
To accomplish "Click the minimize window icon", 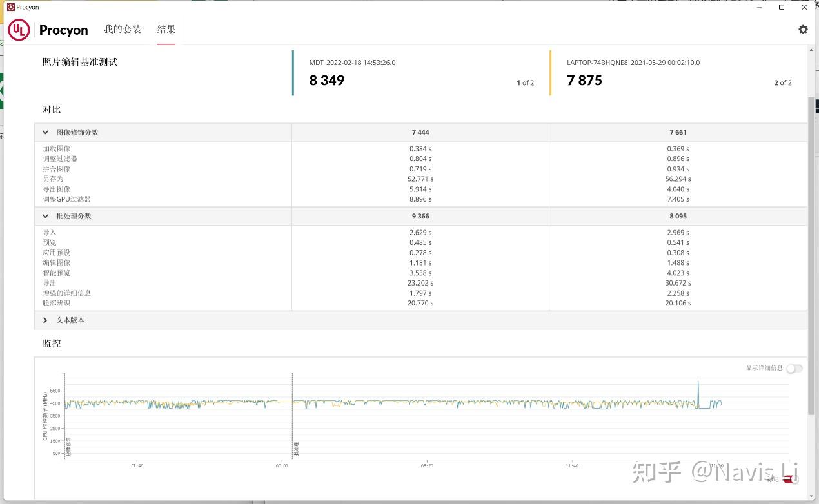I will [x=759, y=7].
